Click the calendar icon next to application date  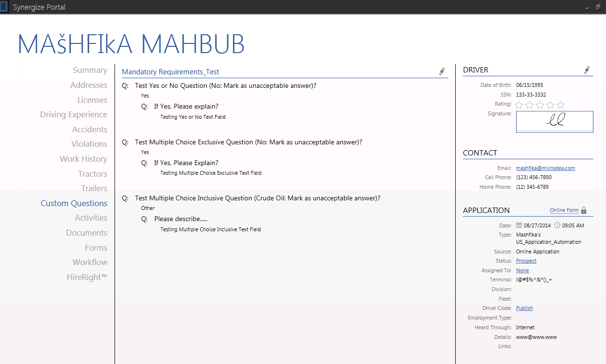coord(519,225)
